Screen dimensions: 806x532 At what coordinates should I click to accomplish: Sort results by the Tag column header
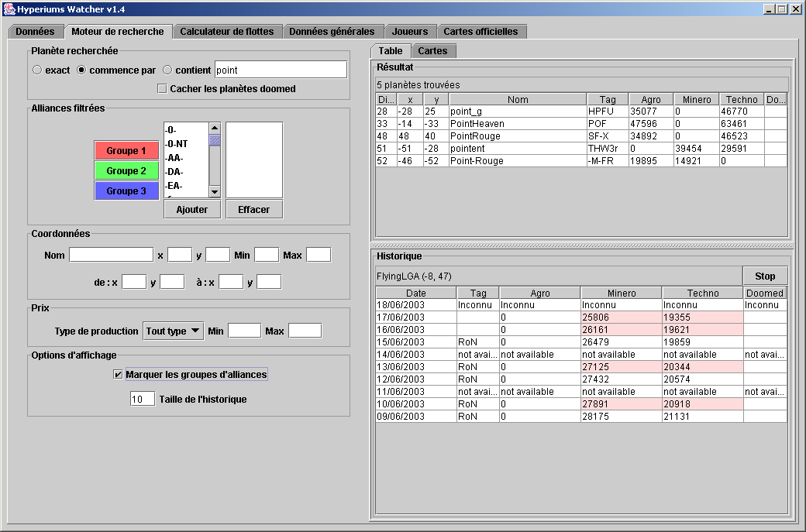tap(607, 99)
